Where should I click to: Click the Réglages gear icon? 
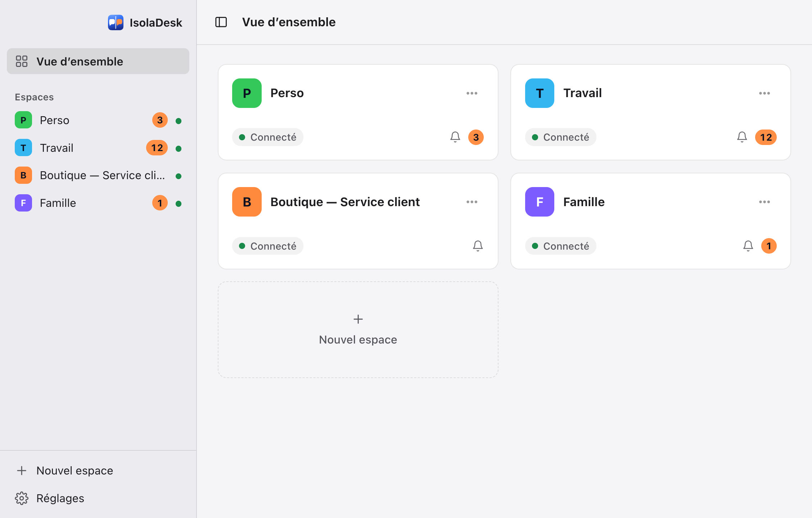22,498
